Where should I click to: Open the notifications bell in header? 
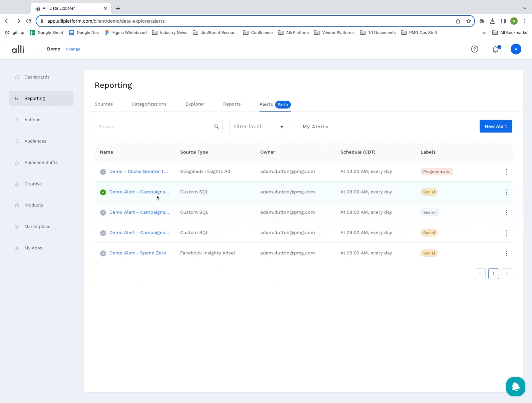(496, 49)
